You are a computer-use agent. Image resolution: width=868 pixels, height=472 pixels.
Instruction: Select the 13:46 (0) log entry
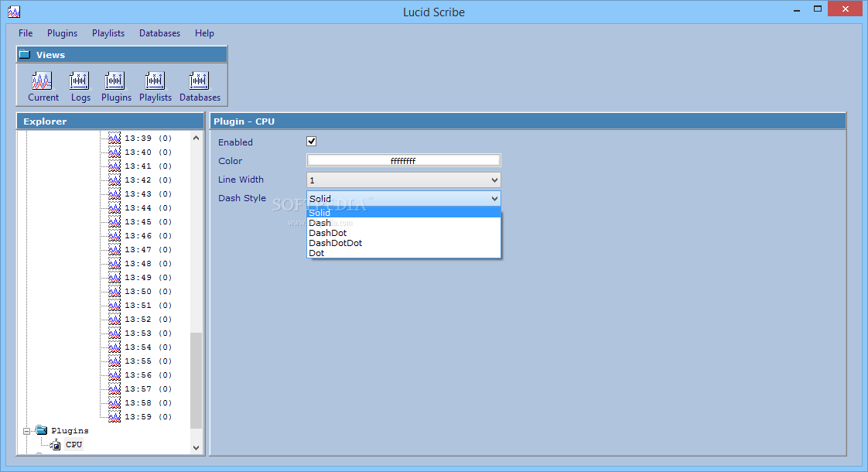[148, 235]
